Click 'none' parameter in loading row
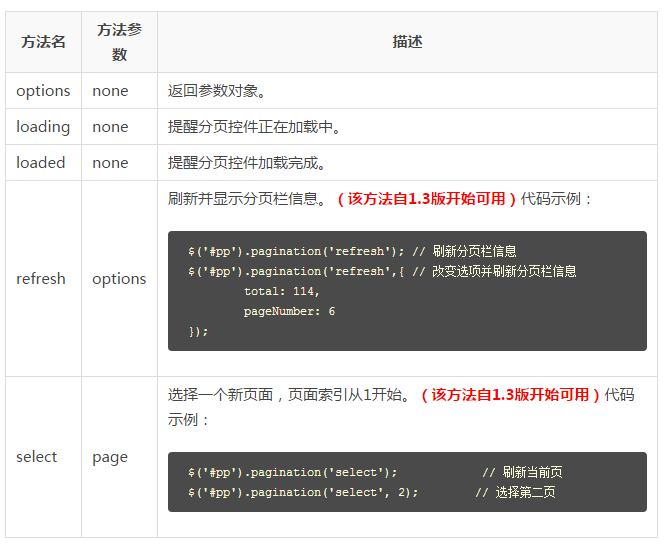The width and height of the screenshot is (672, 547). pos(110,127)
